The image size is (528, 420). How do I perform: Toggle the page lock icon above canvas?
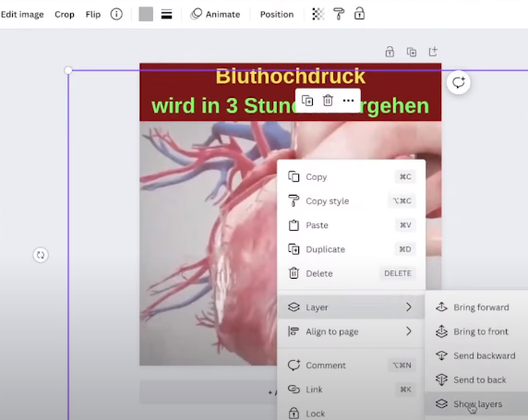(x=390, y=52)
